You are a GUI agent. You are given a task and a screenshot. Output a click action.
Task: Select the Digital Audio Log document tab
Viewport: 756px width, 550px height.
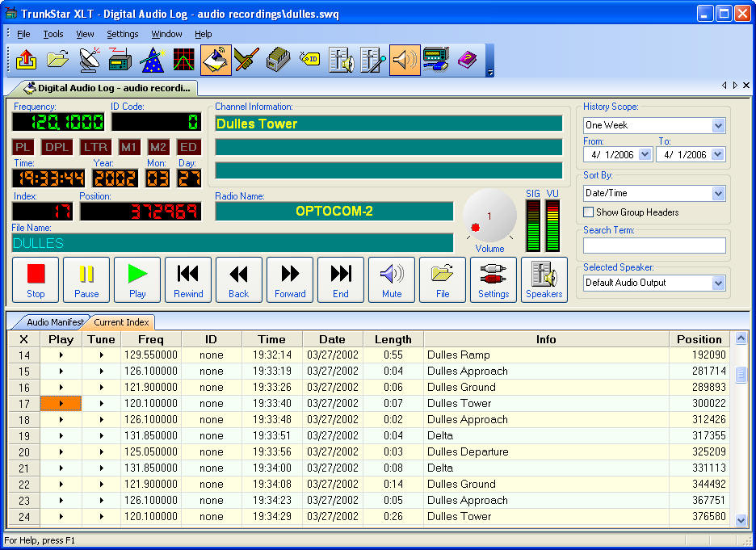(x=109, y=88)
